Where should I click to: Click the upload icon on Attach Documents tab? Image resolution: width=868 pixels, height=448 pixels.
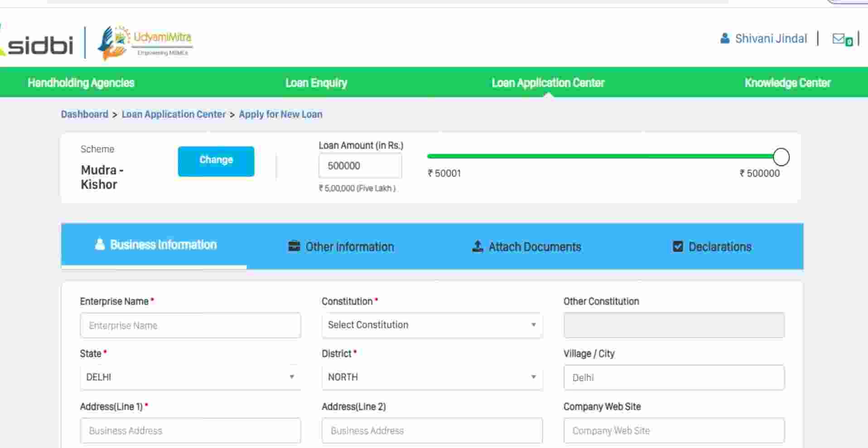[477, 246]
